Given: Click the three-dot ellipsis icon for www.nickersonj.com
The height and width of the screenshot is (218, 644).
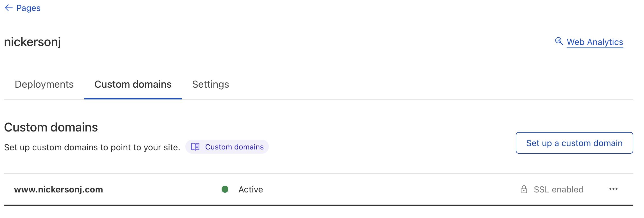Looking at the screenshot, I should point(613,189).
